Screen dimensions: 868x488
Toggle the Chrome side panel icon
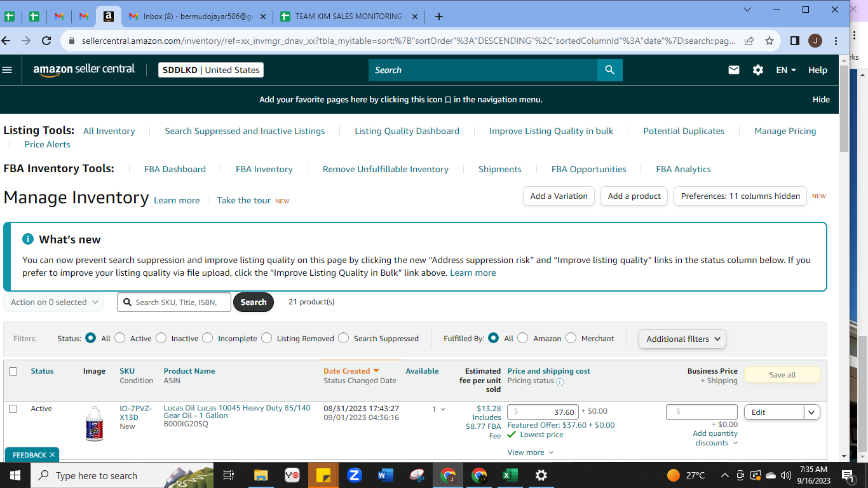[794, 41]
